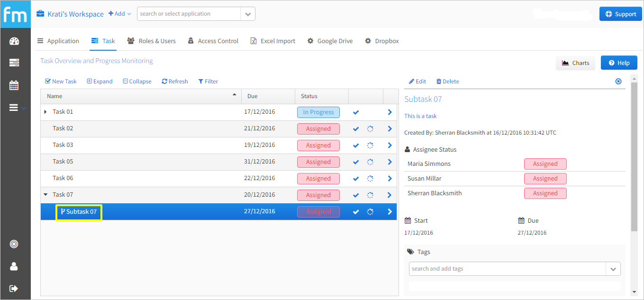This screenshot has height=300, width=644.
Task: Set Task 03 in-progress spinner icon
Action: point(370,145)
